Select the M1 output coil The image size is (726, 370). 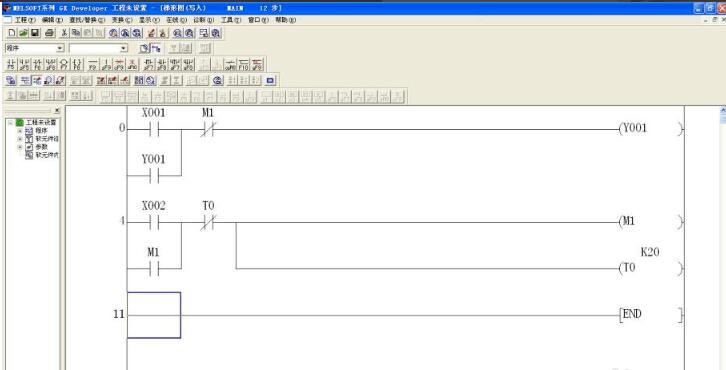(650, 222)
